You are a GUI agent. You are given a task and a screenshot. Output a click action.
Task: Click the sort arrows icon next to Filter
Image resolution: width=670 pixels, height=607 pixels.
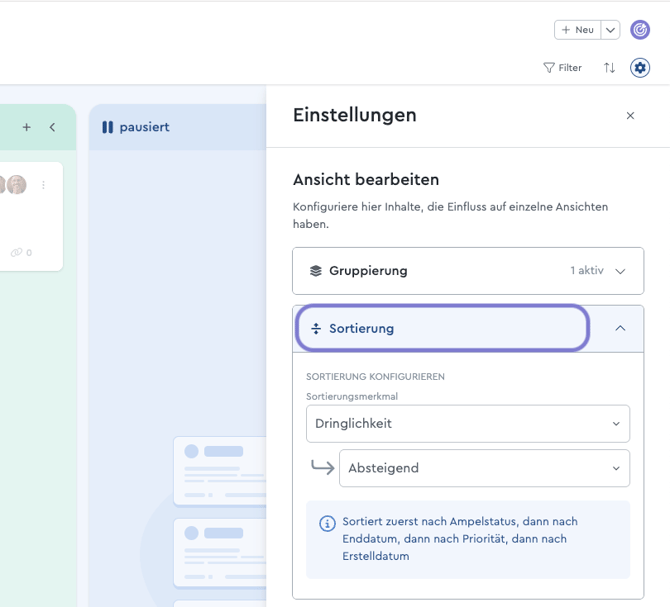609,68
